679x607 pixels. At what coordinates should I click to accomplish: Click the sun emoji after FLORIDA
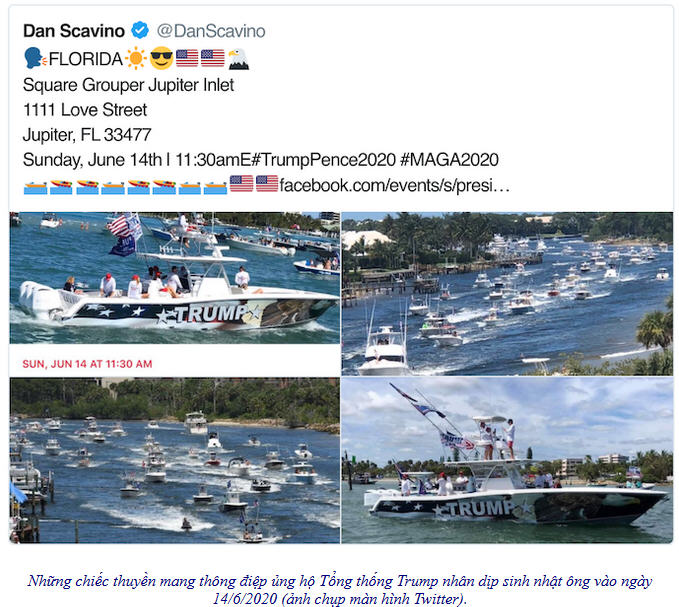(136, 58)
